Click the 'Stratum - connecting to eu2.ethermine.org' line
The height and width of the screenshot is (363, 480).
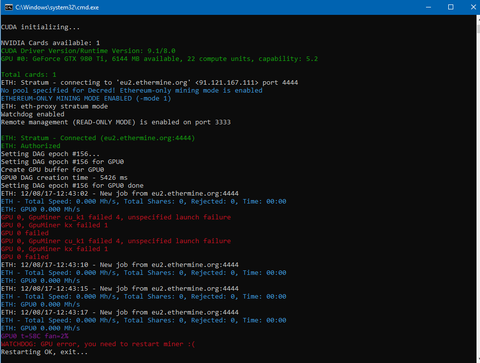tap(149, 83)
